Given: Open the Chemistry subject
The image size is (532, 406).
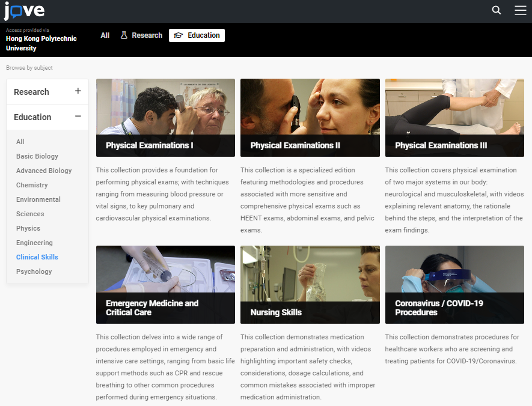Looking at the screenshot, I should 32,185.
